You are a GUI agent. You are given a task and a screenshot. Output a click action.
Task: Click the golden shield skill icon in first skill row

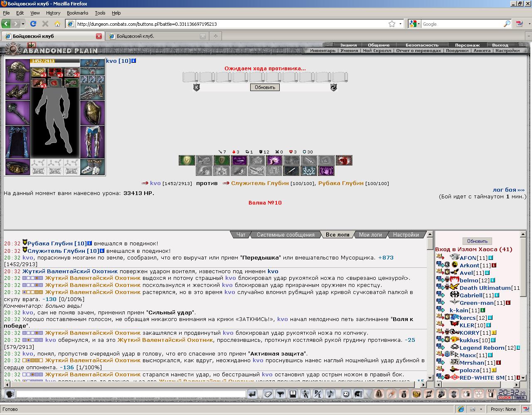tap(187, 160)
